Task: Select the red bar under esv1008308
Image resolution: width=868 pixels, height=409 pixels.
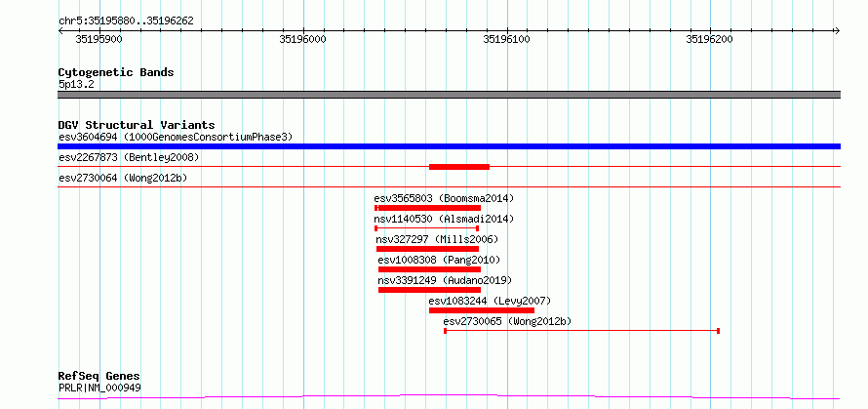Action: [429, 269]
